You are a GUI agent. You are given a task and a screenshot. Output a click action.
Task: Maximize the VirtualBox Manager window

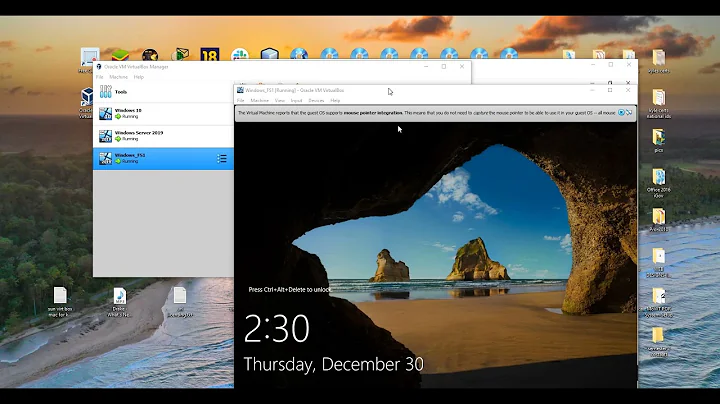point(444,67)
